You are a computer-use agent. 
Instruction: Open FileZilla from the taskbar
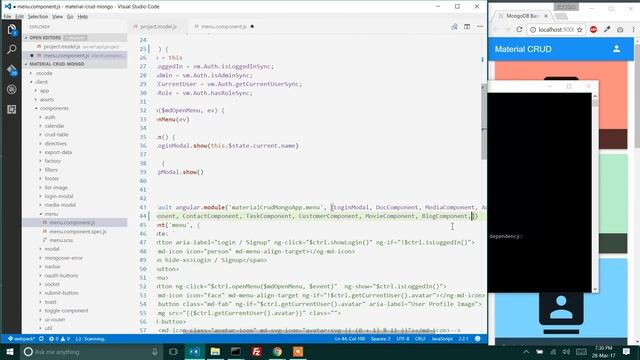click(x=257, y=351)
